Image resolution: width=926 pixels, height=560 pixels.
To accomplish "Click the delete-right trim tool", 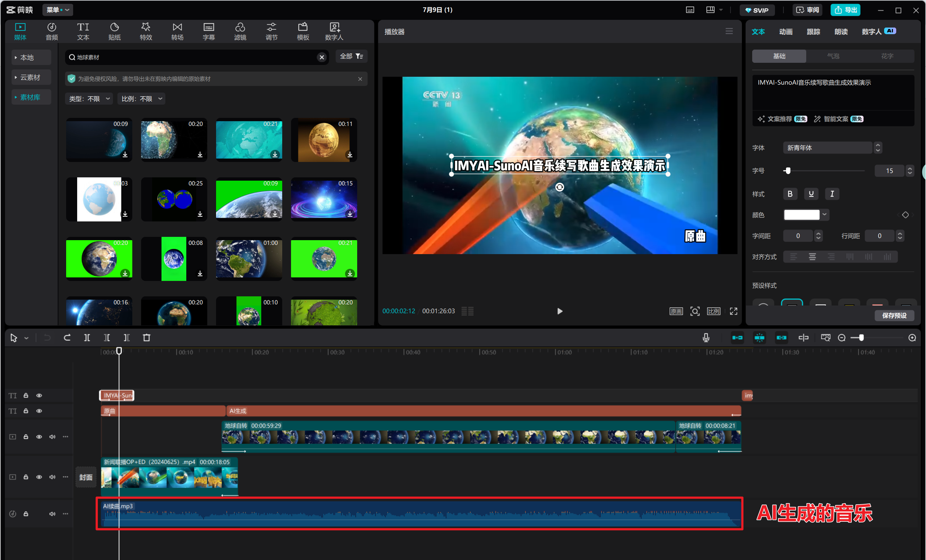I will [127, 338].
